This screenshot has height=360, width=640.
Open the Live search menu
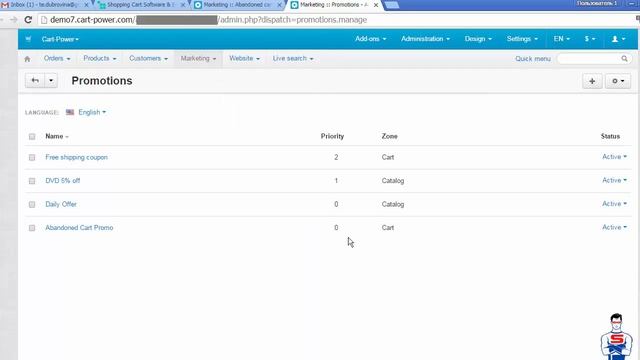pyautogui.click(x=293, y=59)
